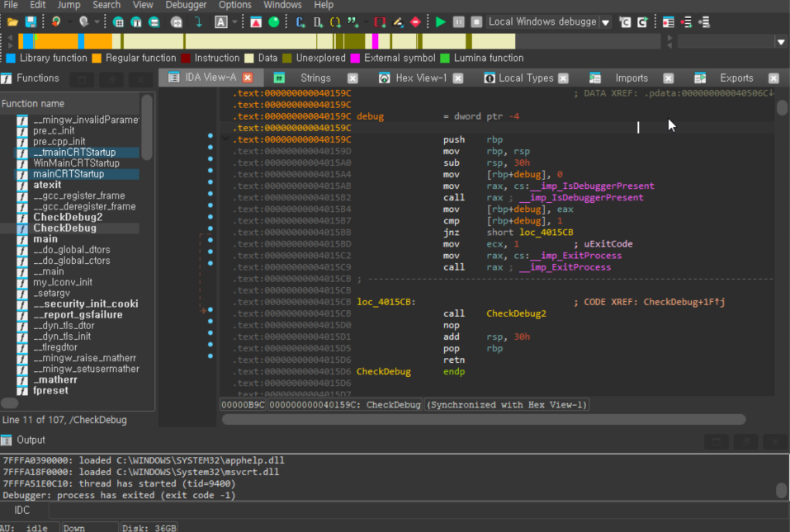Open the navigation band combo box arrow

[x=780, y=42]
